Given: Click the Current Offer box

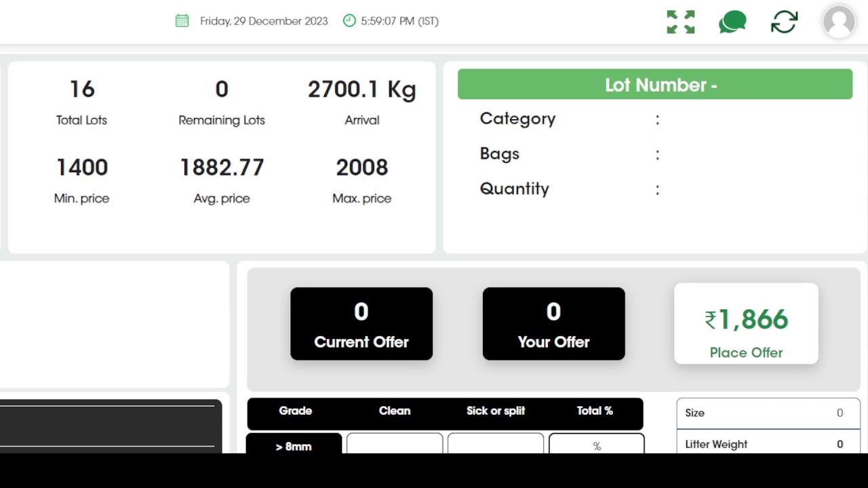Looking at the screenshot, I should tap(361, 323).
